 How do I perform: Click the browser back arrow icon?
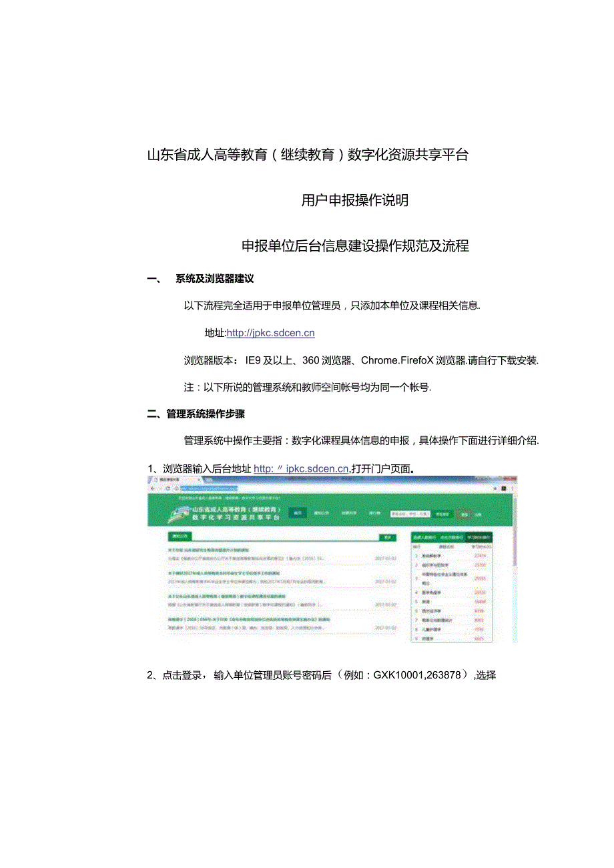point(153,488)
